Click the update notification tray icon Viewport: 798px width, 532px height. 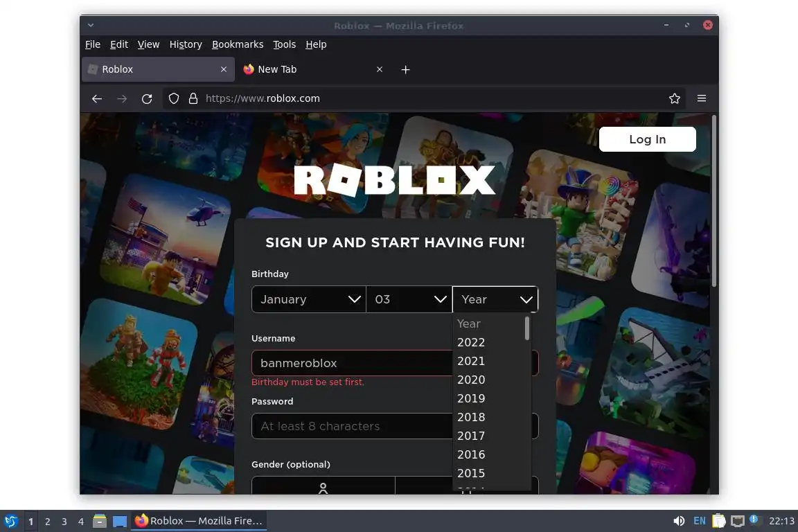coord(754,520)
